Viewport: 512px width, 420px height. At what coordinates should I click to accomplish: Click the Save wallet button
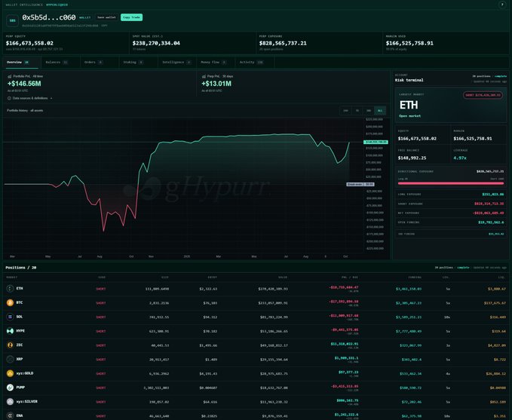point(106,17)
